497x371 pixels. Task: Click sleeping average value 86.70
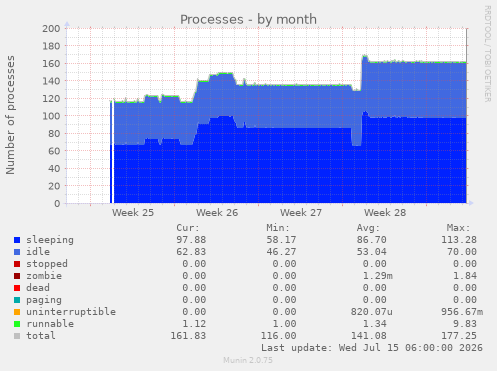coord(372,240)
